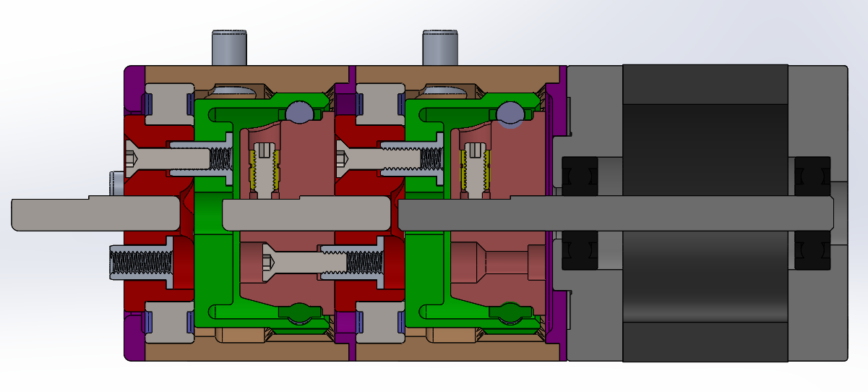This screenshot has width=868, height=392.
Task: Select the blue-gray ball in left green part
Action: [x=300, y=112]
